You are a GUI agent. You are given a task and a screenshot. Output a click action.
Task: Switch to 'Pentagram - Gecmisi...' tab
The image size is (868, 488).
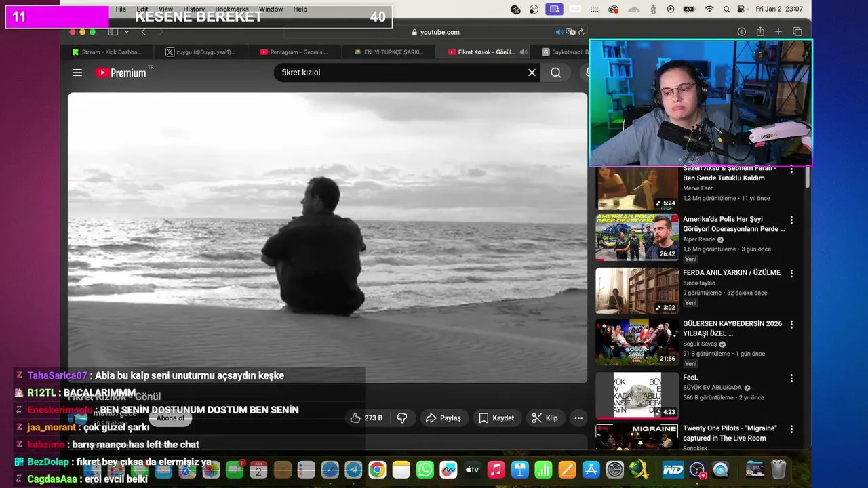tap(294, 52)
